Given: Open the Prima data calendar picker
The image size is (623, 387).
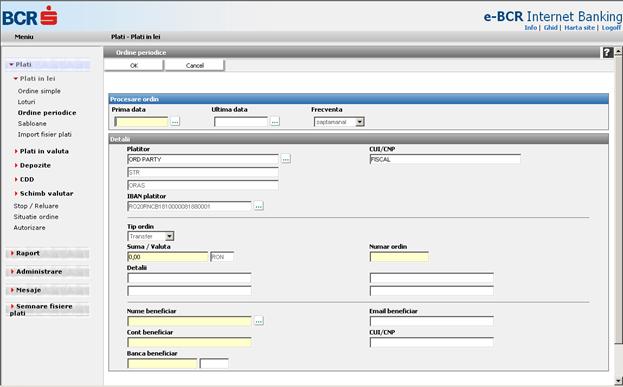Looking at the screenshot, I should [175, 122].
